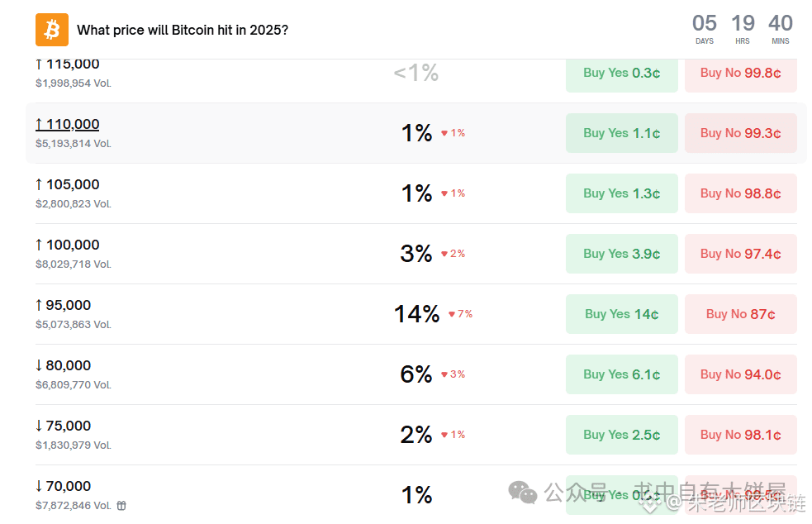Click the market title about Bitcoin 2025
The height and width of the screenshot is (524, 812).
click(183, 30)
